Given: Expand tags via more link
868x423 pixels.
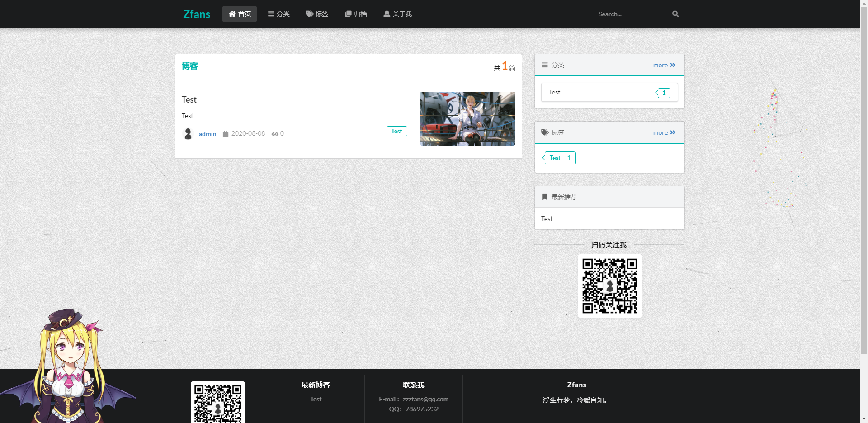Looking at the screenshot, I should click(664, 132).
